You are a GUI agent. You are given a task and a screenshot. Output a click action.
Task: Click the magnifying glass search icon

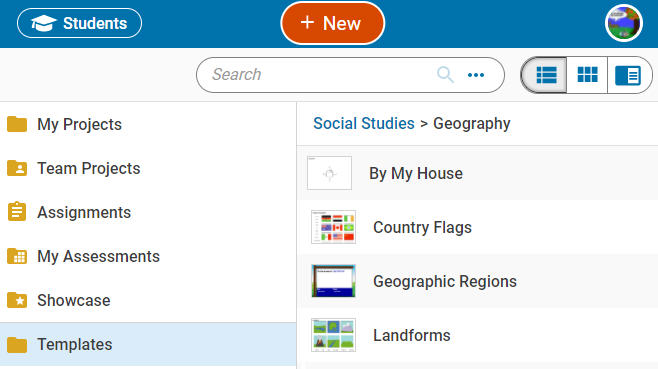coord(445,75)
